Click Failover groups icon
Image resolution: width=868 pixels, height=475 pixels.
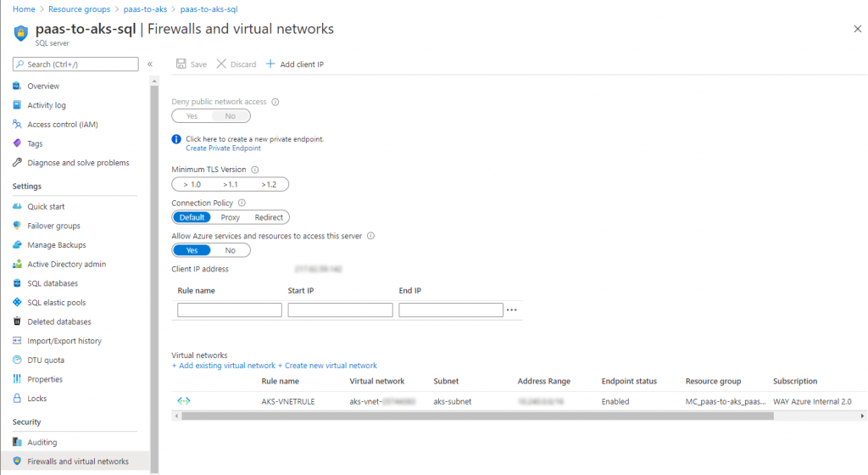click(17, 226)
